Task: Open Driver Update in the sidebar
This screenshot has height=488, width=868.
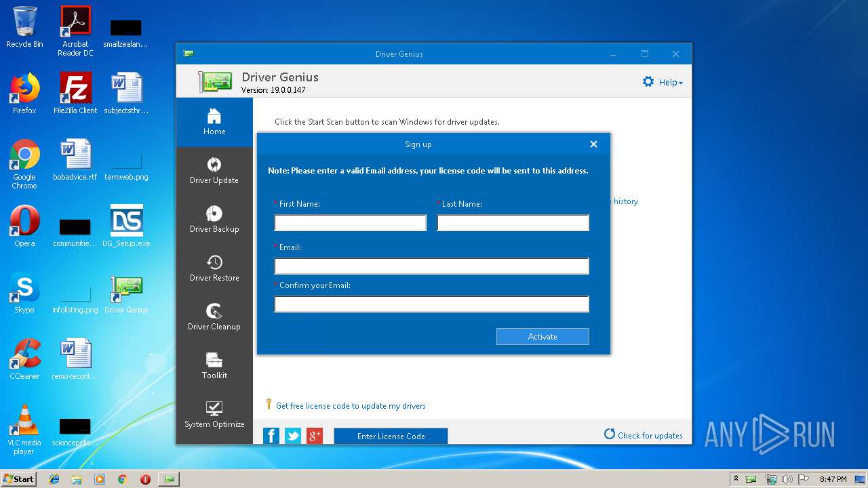Action: [214, 171]
